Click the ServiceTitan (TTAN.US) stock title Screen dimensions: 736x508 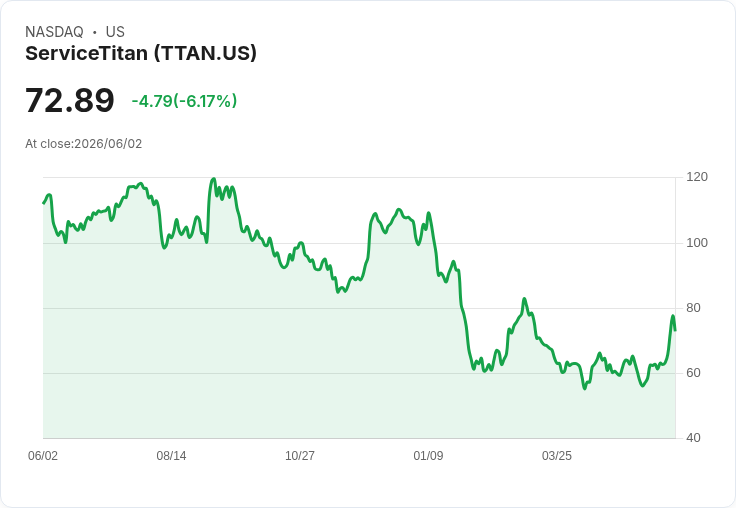(x=141, y=53)
